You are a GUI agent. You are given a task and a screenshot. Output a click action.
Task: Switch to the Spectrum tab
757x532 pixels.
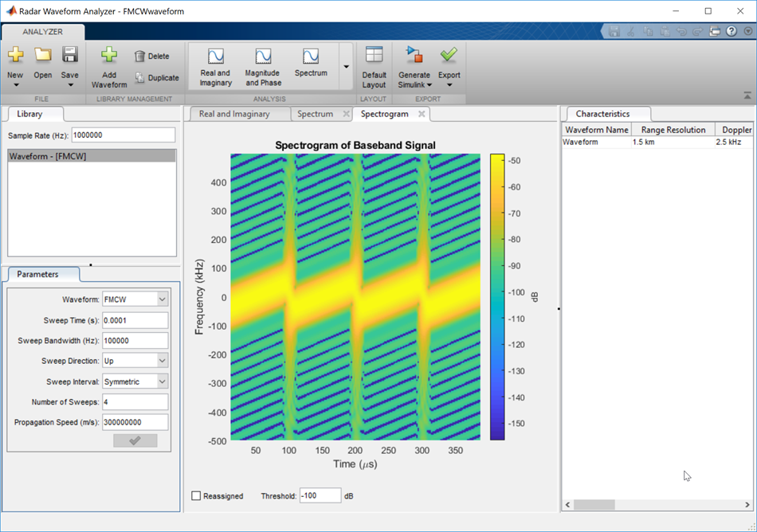pos(315,114)
